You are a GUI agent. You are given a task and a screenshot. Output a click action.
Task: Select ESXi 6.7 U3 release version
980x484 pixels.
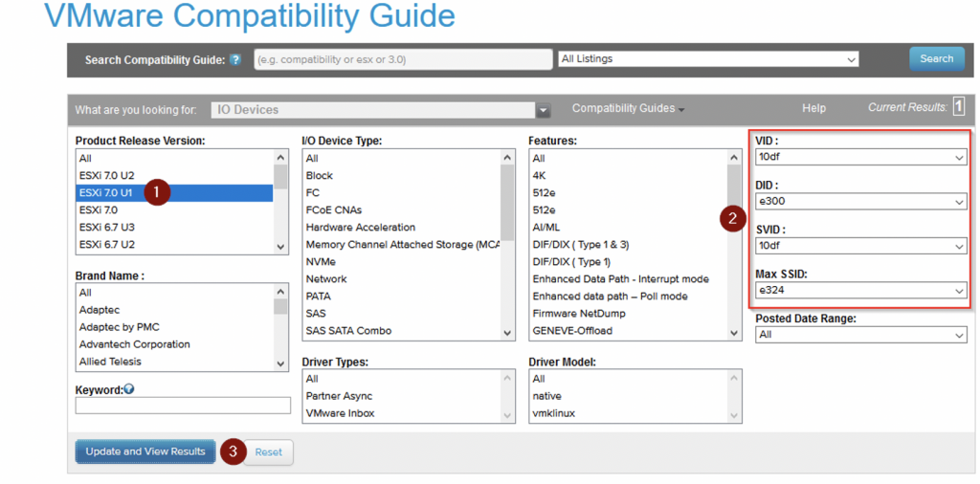tap(174, 228)
